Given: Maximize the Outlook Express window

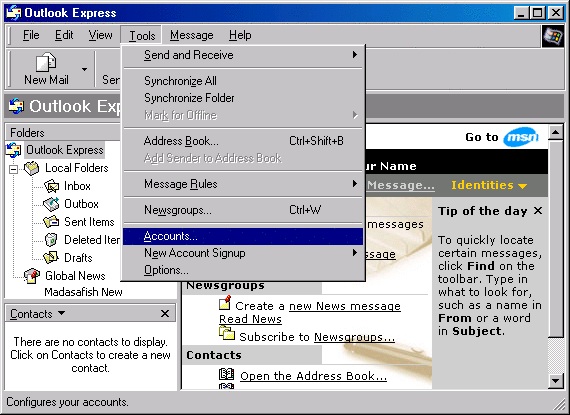Looking at the screenshot, I should point(537,13).
